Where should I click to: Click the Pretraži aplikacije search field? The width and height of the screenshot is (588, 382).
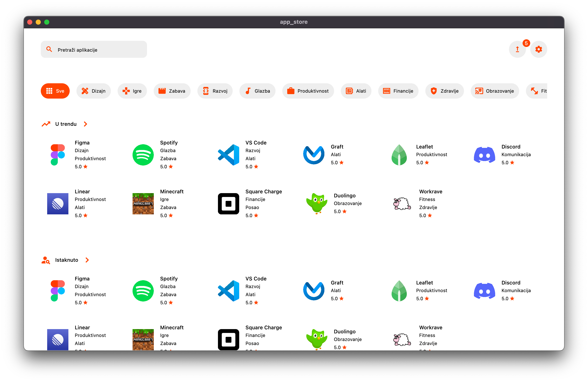click(94, 50)
